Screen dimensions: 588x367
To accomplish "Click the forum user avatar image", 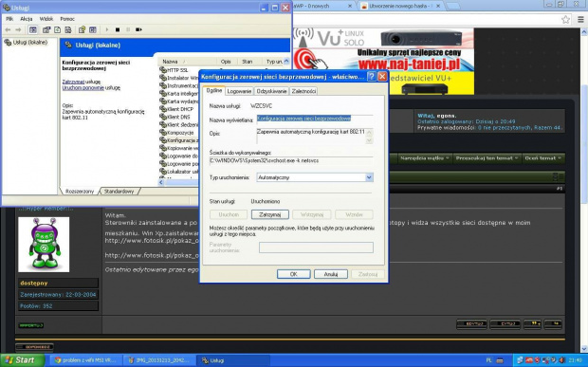I will 44,245.
